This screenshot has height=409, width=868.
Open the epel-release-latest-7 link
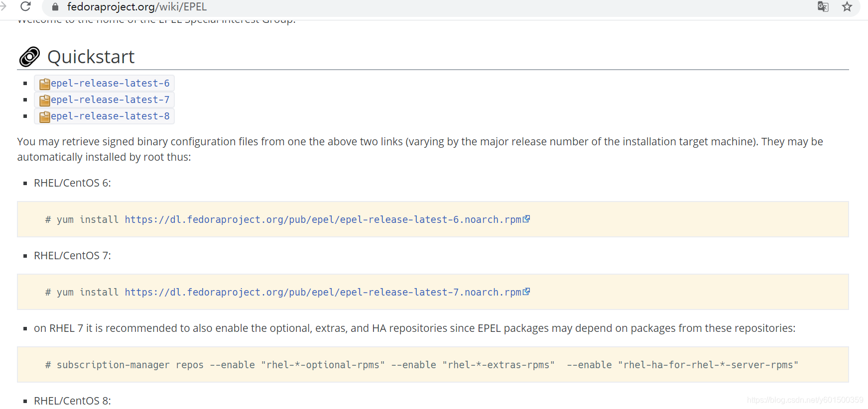110,100
